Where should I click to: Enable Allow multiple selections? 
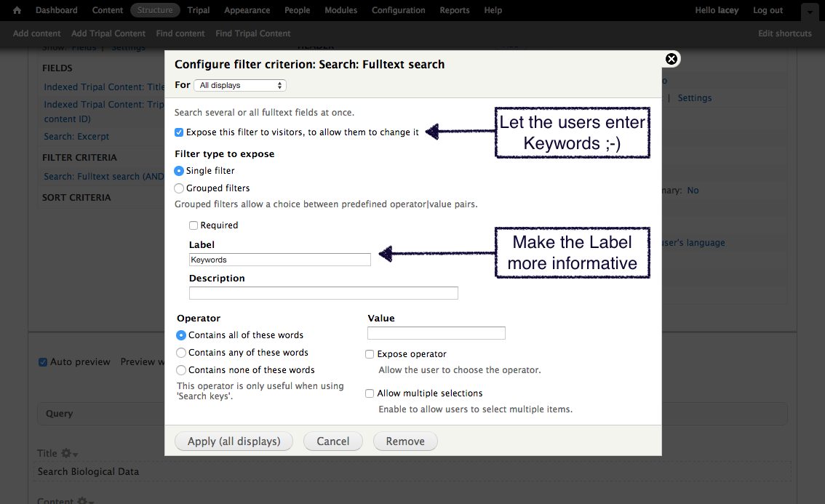(370, 393)
